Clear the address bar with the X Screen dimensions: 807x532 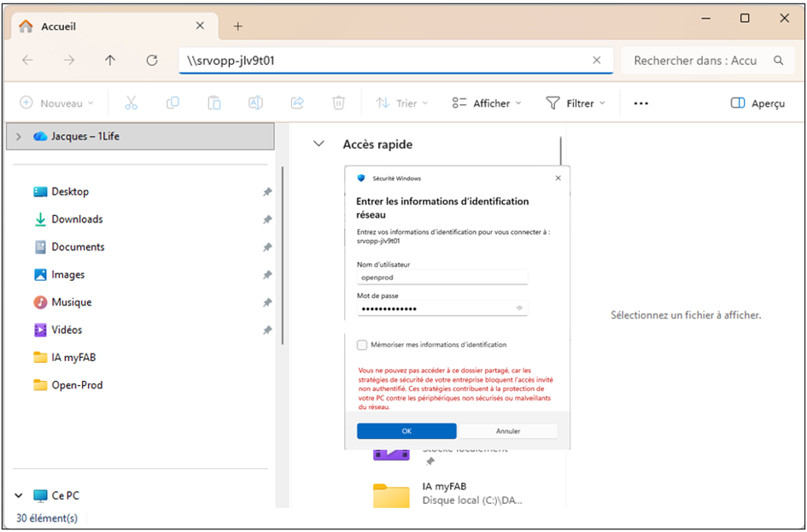597,61
